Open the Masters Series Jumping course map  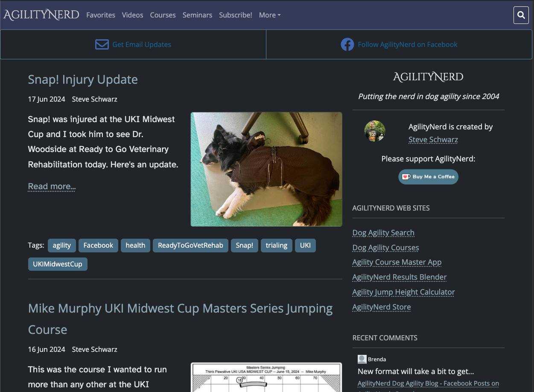click(266, 377)
